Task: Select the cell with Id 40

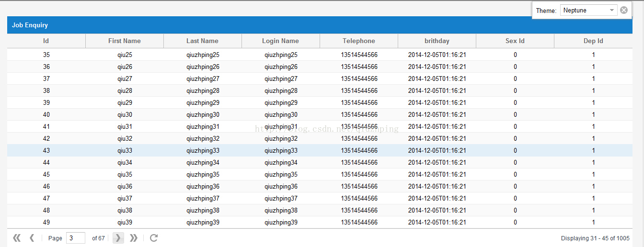Action: tap(46, 114)
